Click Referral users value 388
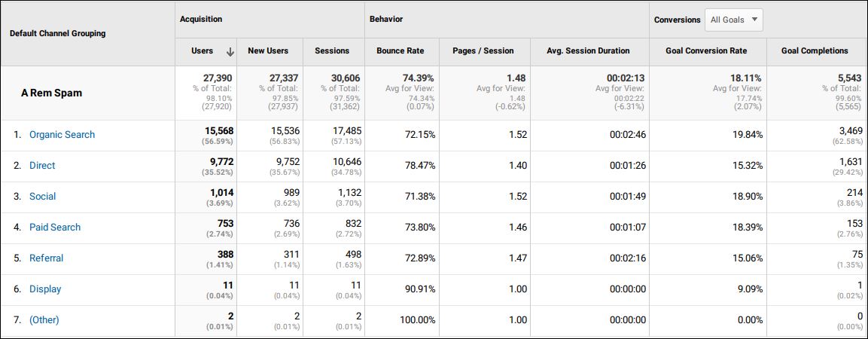868x339 pixels. 225,255
